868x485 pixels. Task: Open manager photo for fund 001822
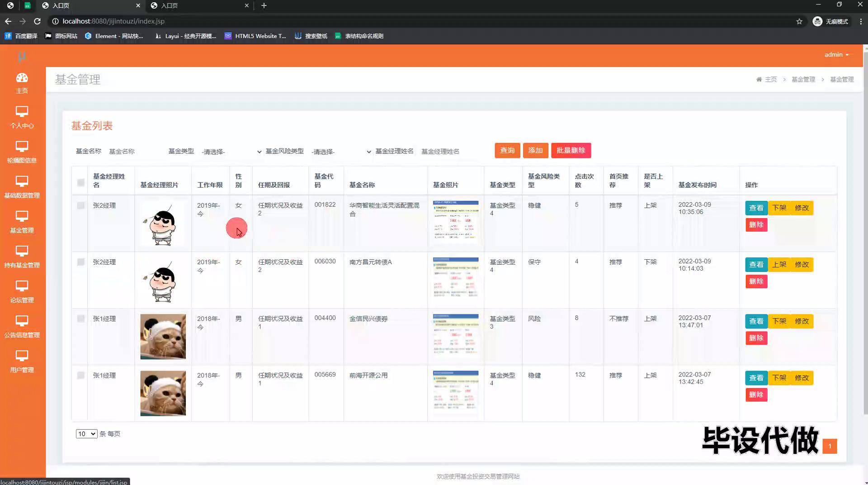click(163, 223)
